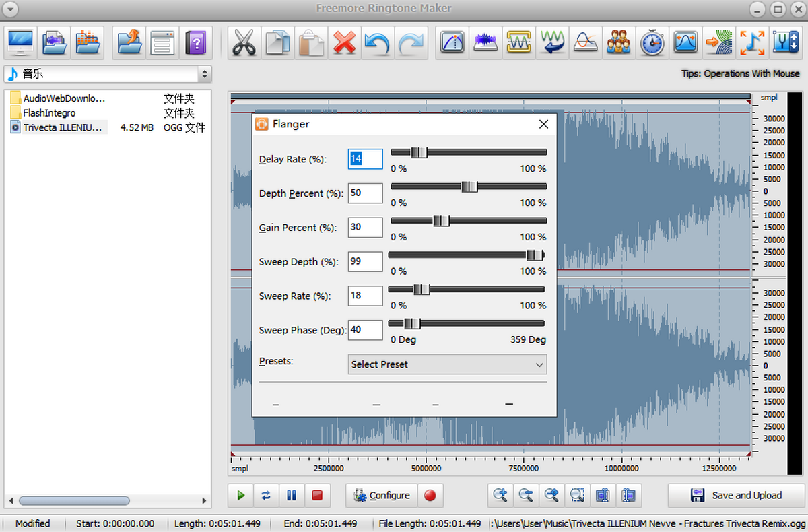Click the folder with equalizer bars icon

pos(88,42)
